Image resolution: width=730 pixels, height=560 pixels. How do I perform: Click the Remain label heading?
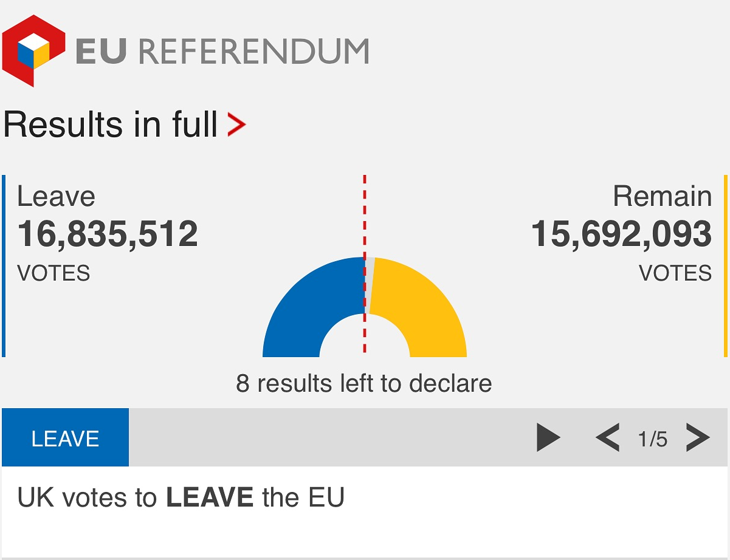click(x=662, y=197)
